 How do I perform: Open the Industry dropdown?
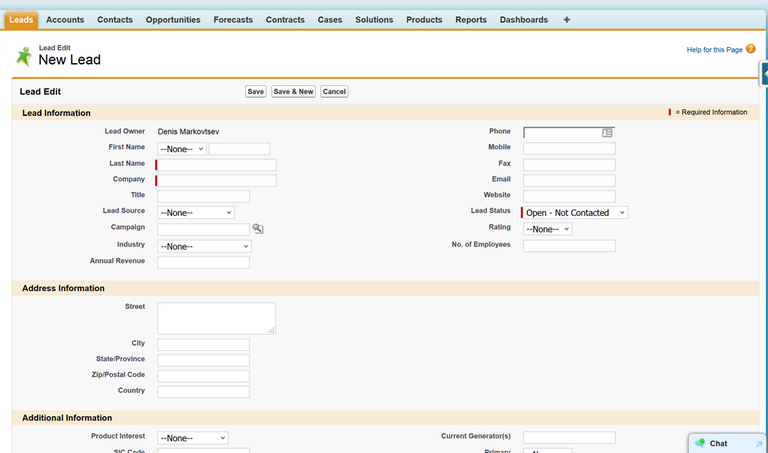(204, 246)
